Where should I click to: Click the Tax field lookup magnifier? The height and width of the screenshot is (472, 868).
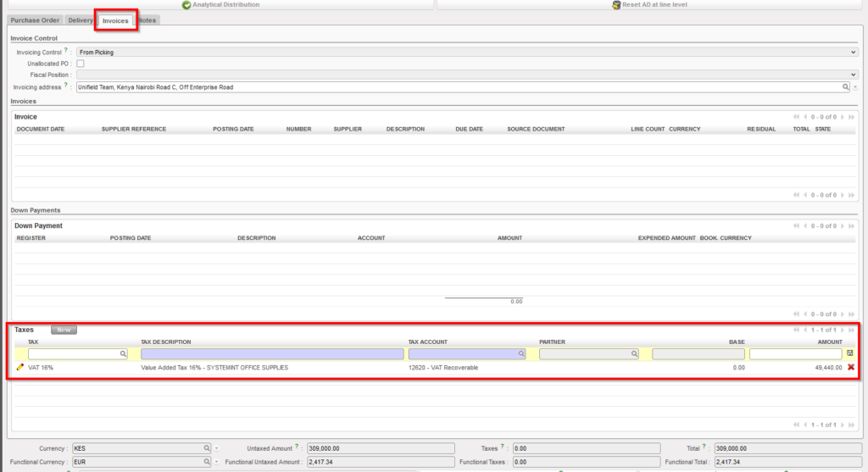(x=122, y=354)
